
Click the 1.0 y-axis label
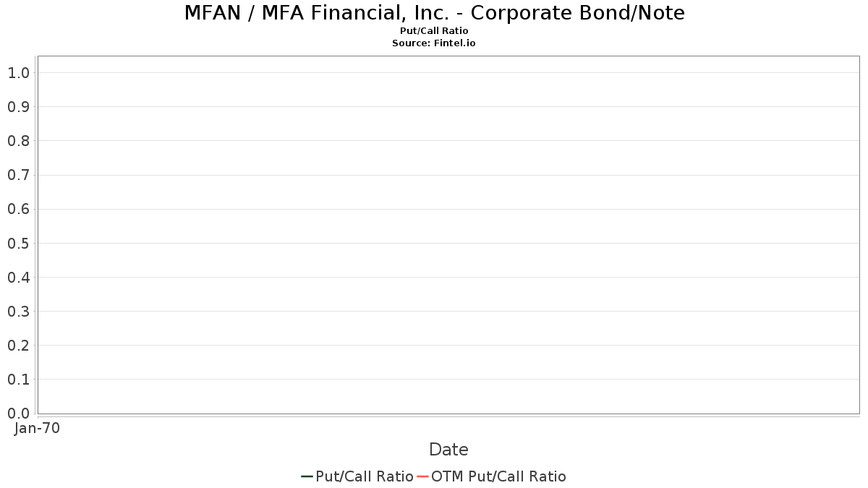(x=18, y=73)
